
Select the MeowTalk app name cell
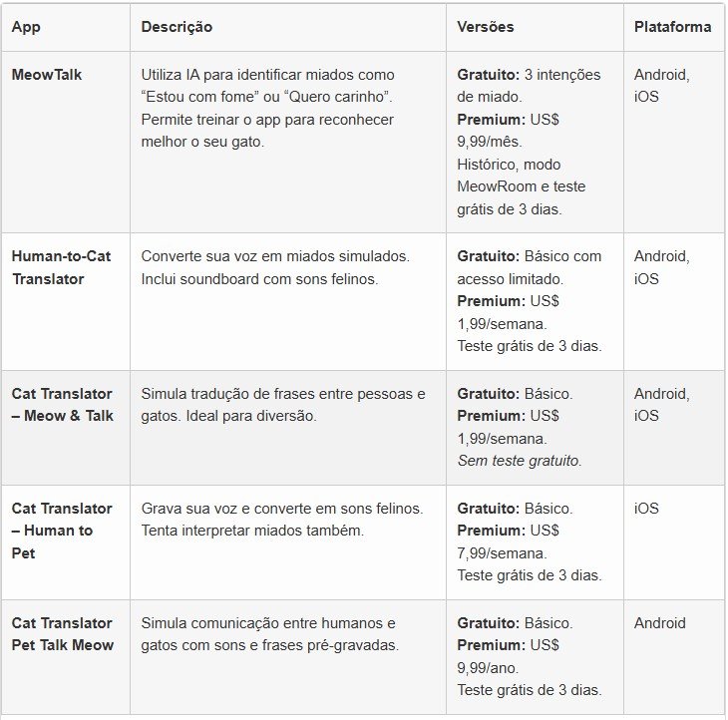pyautogui.click(x=47, y=74)
